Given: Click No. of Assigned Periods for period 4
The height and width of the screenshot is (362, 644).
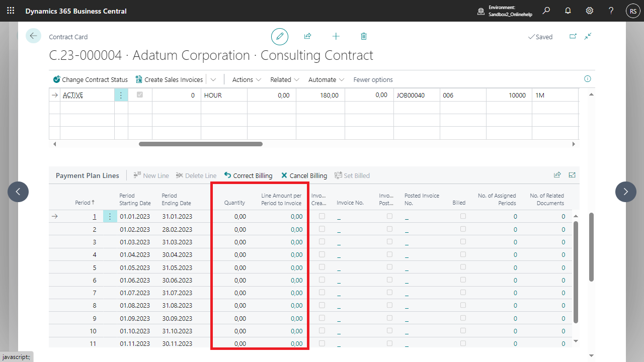Looking at the screenshot, I should 515,255.
